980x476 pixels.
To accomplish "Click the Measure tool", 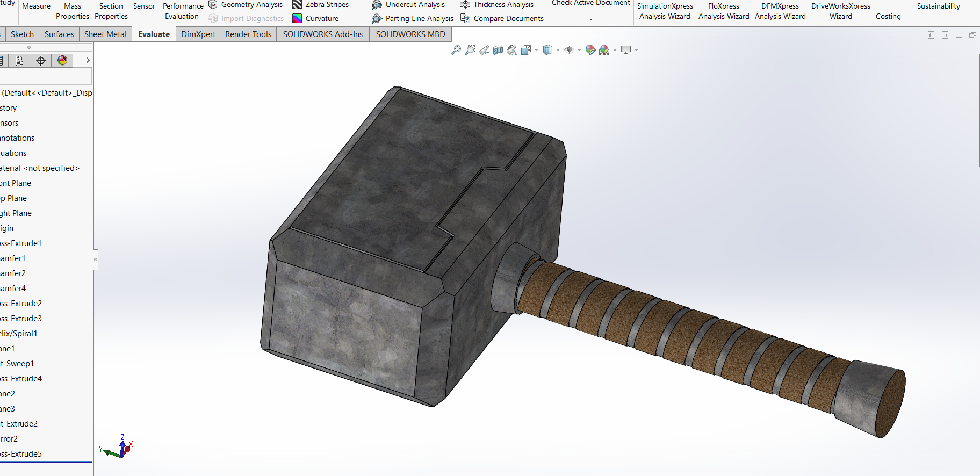I will click(x=37, y=6).
